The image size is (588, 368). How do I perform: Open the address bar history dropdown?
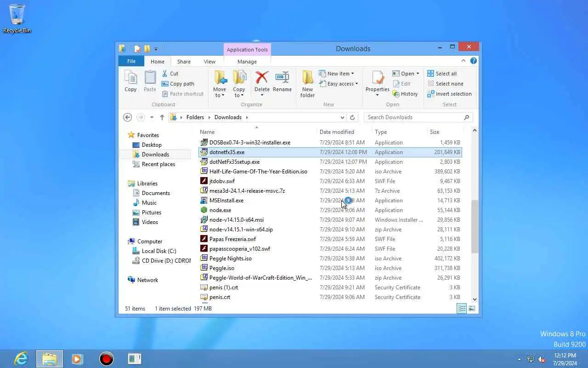pos(342,117)
